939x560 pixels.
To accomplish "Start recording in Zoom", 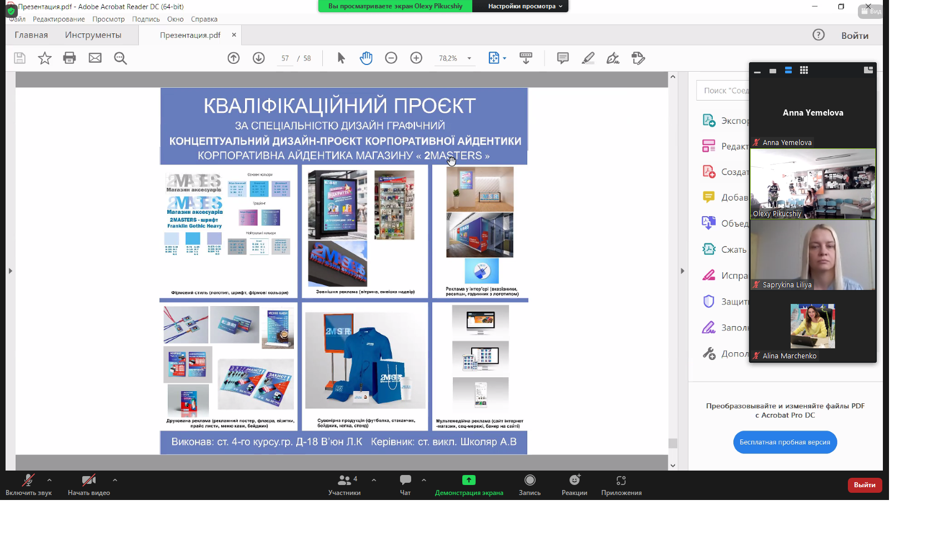I will click(x=530, y=484).
